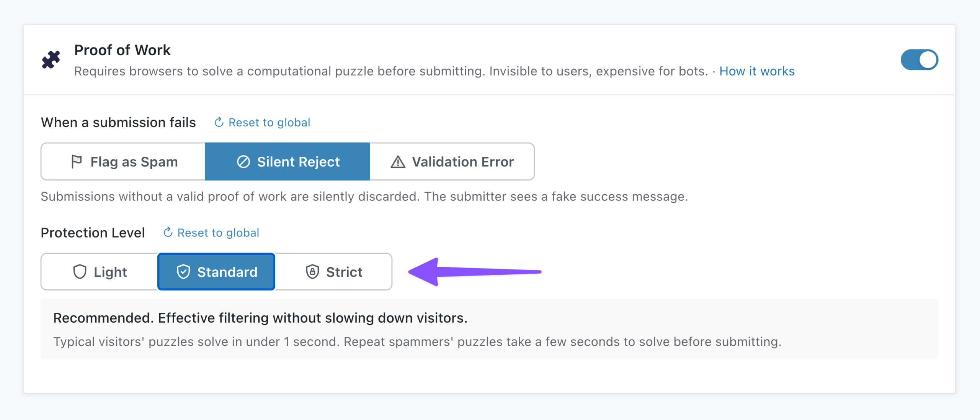
Task: Click the checkmark shield icon in Standard
Action: [183, 272]
